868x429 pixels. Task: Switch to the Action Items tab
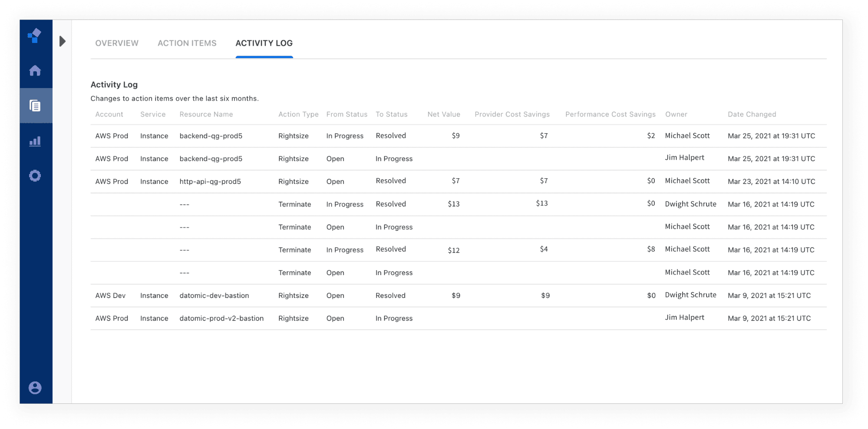187,43
